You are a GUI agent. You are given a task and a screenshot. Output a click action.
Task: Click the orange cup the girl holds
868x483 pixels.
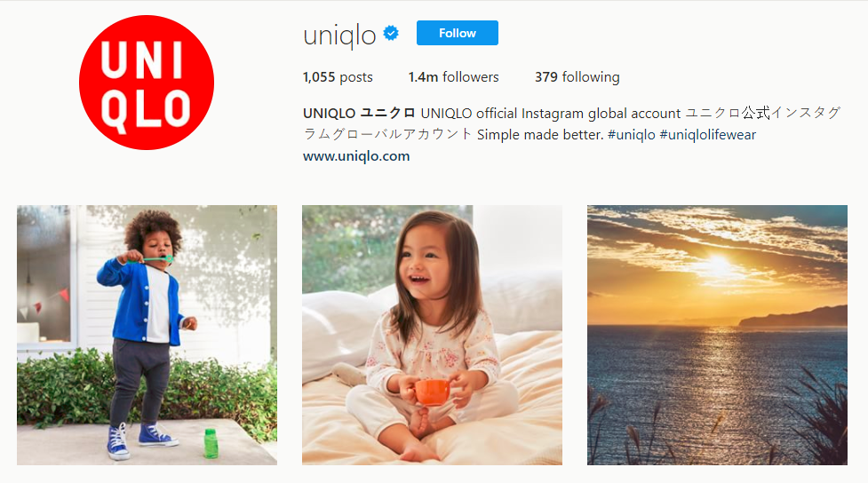(x=432, y=392)
